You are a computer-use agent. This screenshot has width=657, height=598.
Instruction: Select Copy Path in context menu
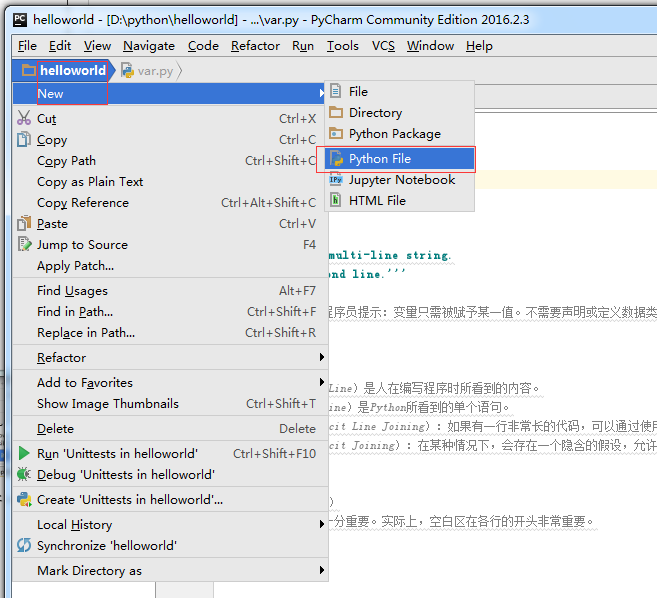(170, 161)
